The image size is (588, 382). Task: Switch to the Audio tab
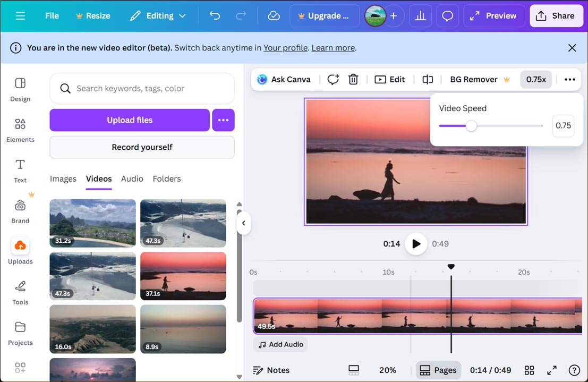coord(132,179)
